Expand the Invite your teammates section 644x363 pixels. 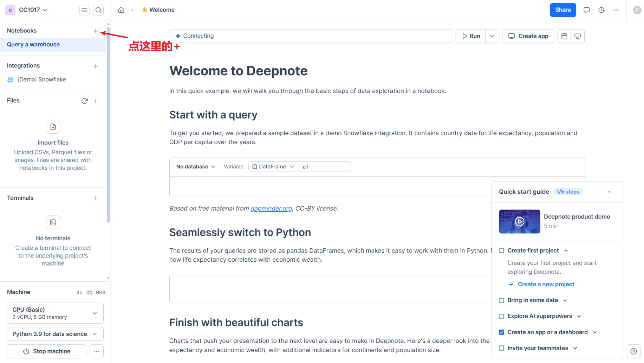click(x=575, y=348)
